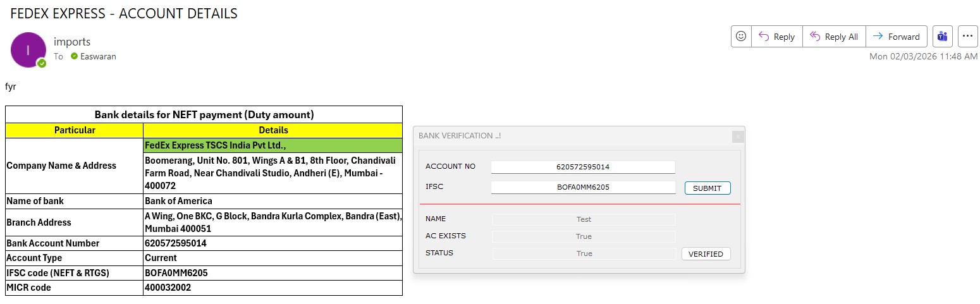Click the NAME field showing Test
The width and height of the screenshot is (980, 304).
tap(583, 219)
